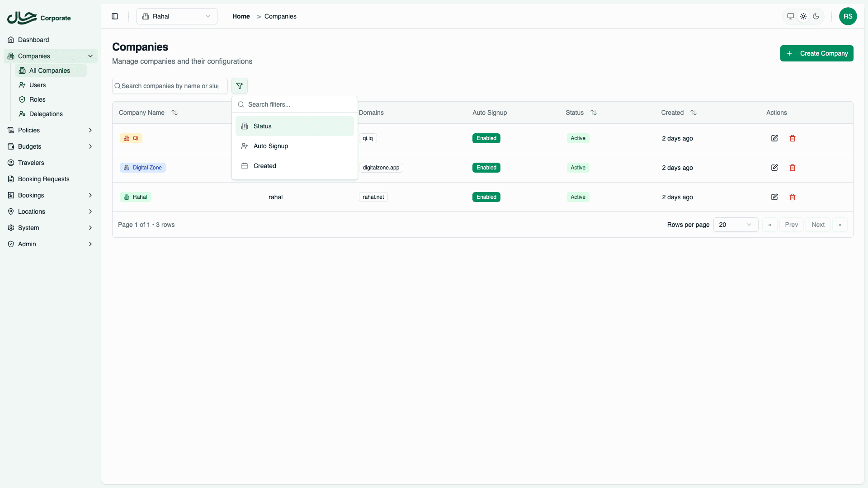Go to Home via the breadcrumb link
The height and width of the screenshot is (488, 868).
click(241, 16)
